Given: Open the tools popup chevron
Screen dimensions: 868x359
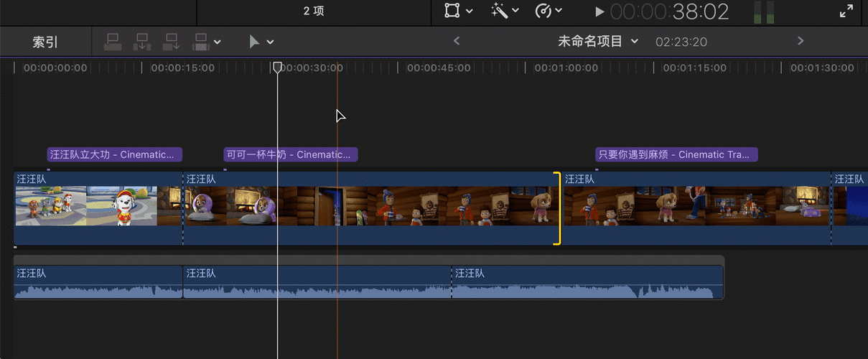Looking at the screenshot, I should [270, 42].
